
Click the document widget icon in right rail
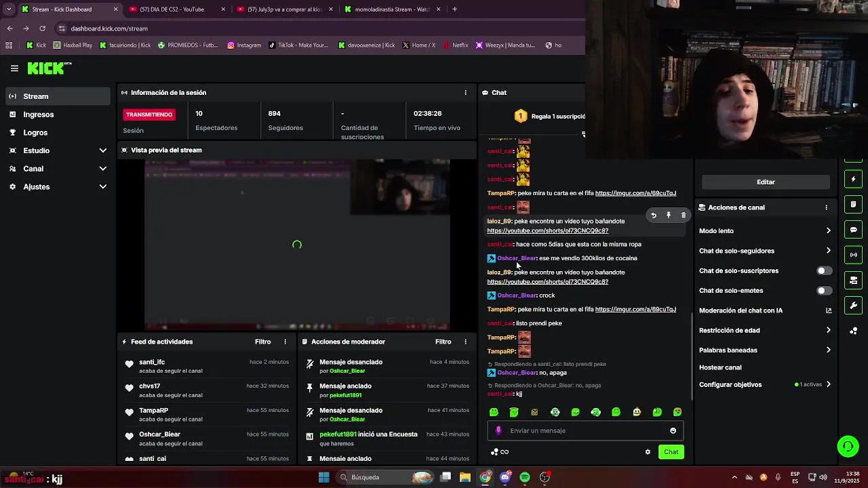coord(853,204)
